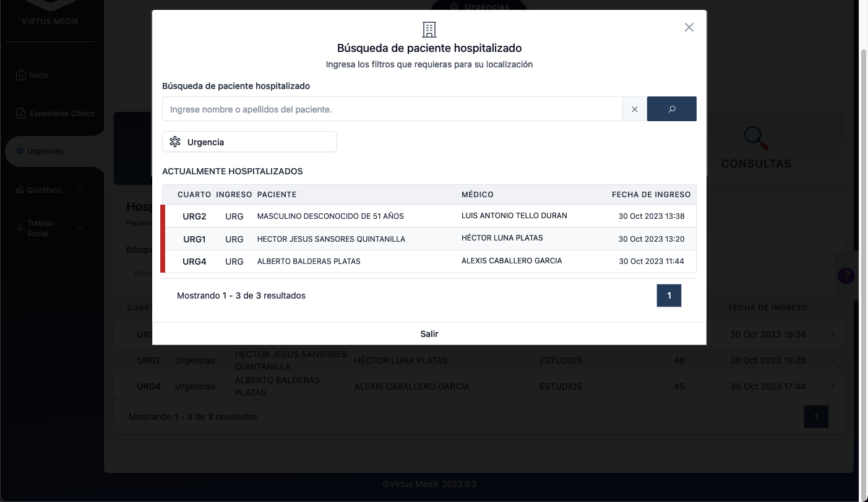This screenshot has height=502, width=868.
Task: Click the Expediente Clínico file icon
Action: [x=20, y=113]
